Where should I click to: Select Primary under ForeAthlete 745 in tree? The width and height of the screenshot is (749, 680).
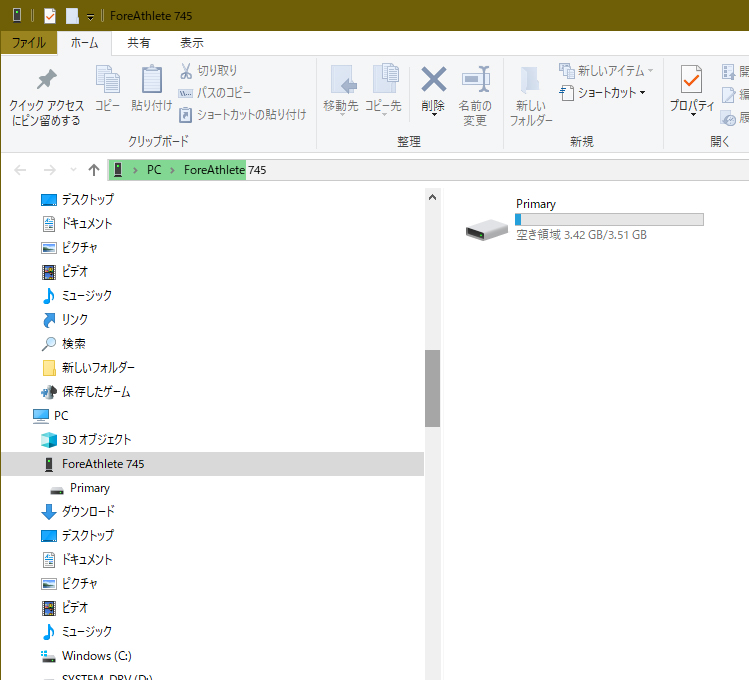tap(80, 488)
